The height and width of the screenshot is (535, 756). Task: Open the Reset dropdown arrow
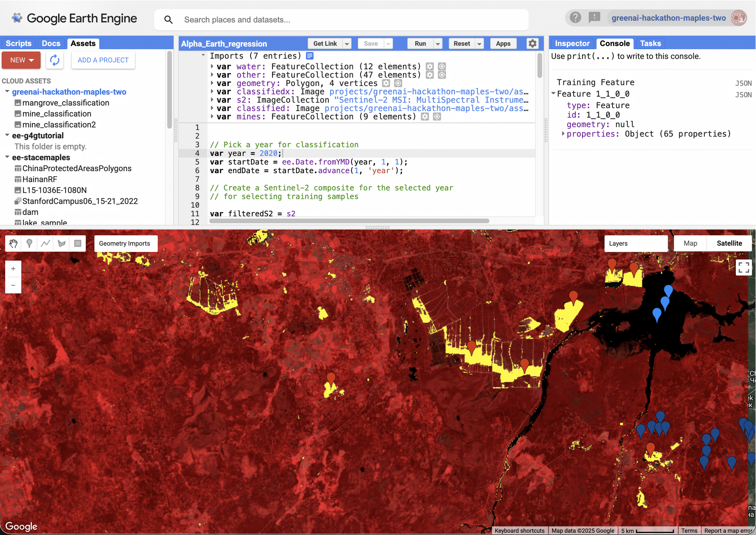[x=479, y=44]
